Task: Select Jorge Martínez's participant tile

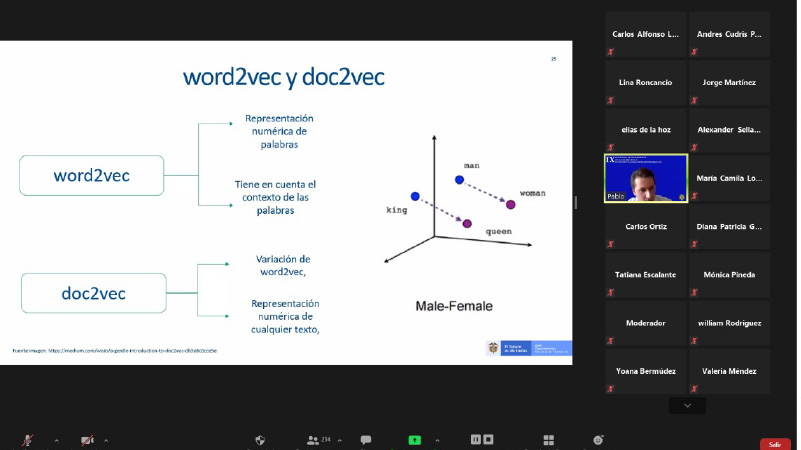Action: click(729, 82)
